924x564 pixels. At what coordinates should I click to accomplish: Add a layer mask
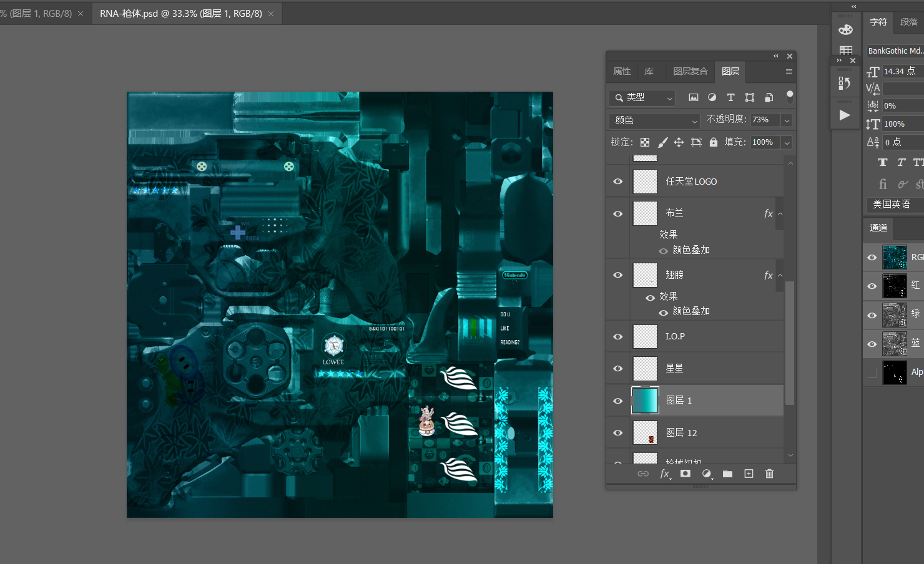point(686,474)
